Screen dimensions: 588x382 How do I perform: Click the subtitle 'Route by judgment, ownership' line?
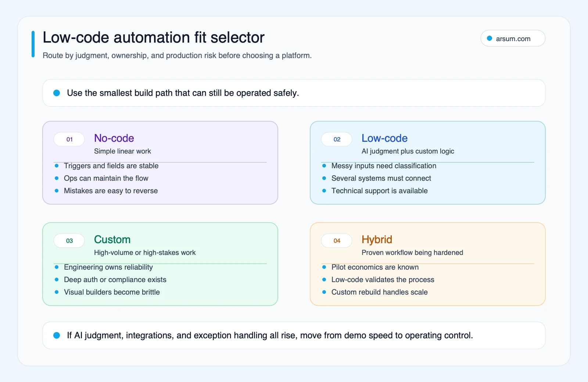click(x=177, y=55)
